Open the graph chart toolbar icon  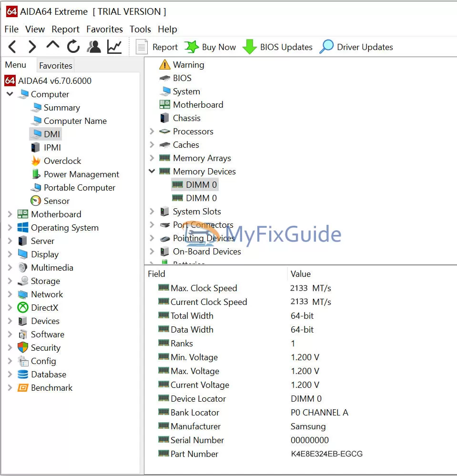pos(114,47)
